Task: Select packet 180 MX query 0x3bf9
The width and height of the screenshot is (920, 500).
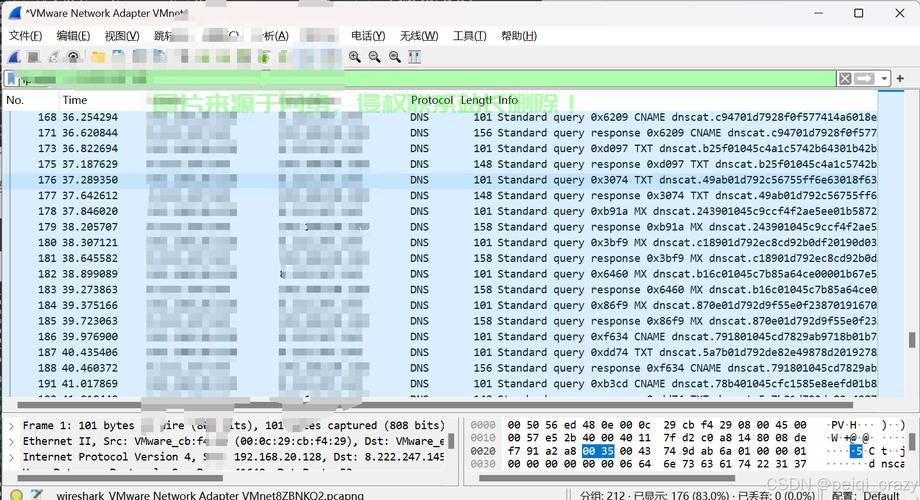Action: coord(440,242)
